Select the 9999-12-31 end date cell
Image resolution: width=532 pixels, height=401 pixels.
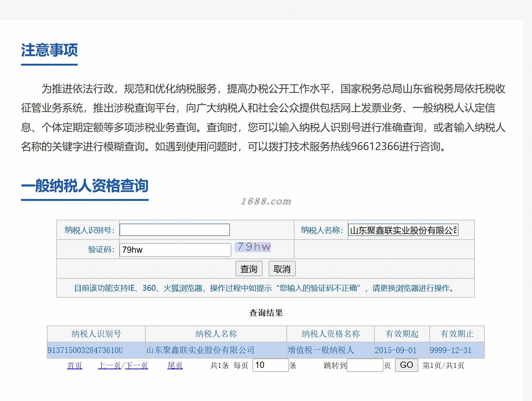(457, 350)
